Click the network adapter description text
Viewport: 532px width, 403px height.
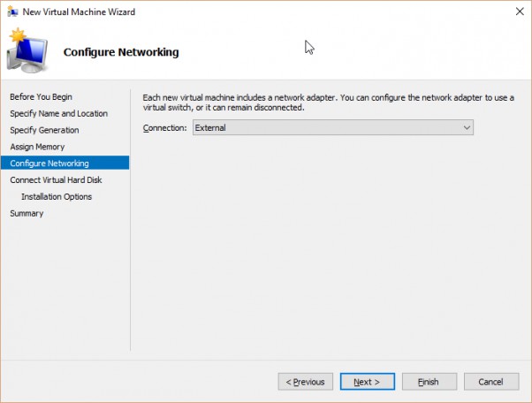point(329,103)
